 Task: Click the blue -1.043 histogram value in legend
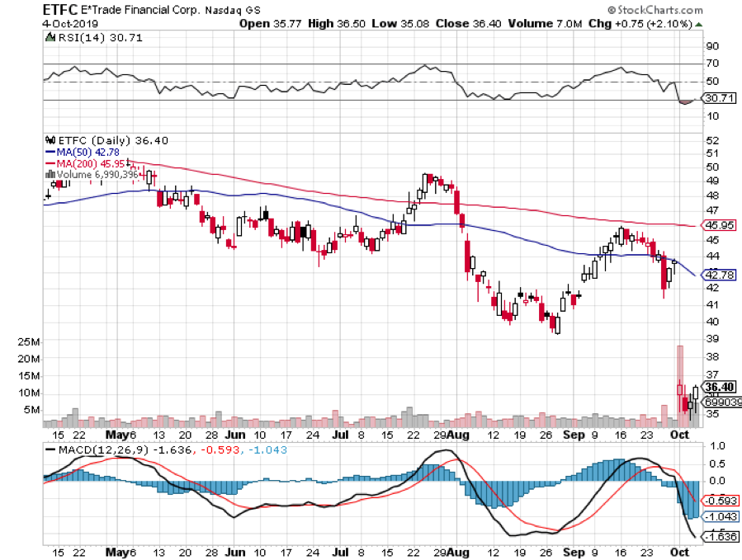(x=268, y=449)
